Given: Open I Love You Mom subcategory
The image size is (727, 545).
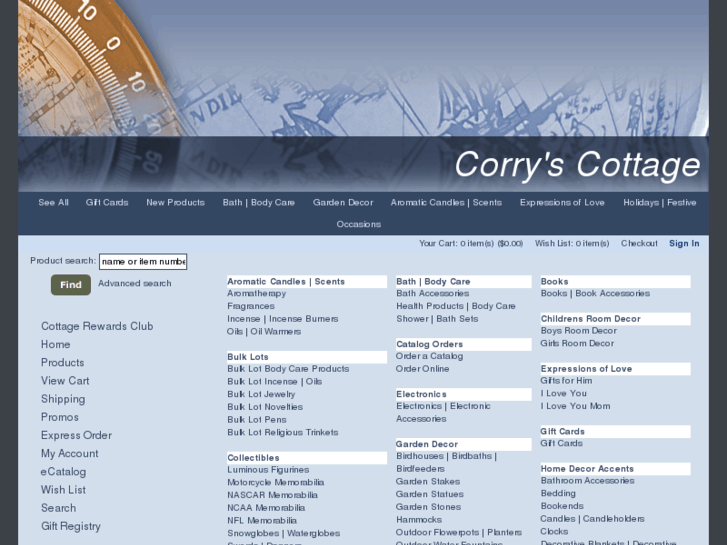Looking at the screenshot, I should pyautogui.click(x=575, y=406).
